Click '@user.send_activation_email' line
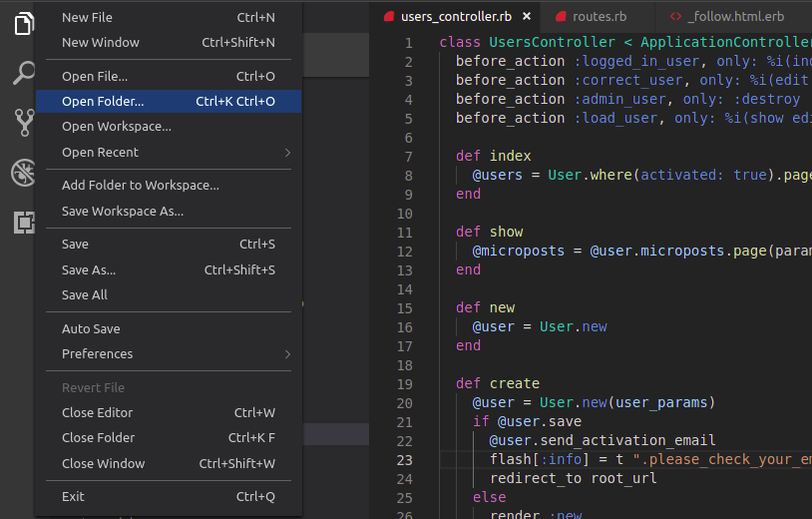 point(603,440)
